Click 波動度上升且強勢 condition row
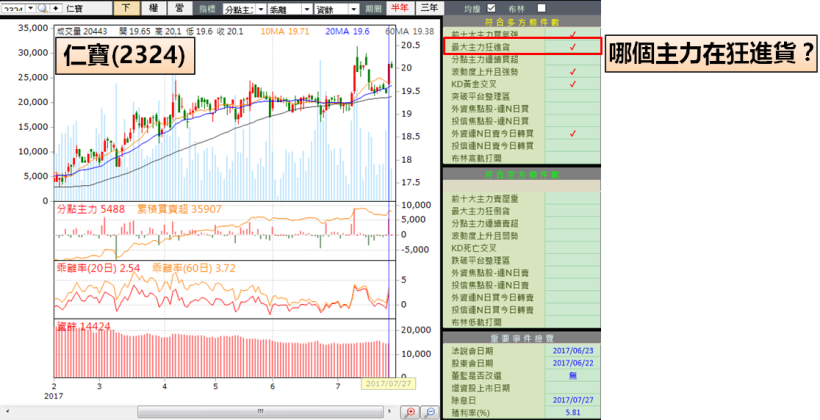The image size is (820, 420). [x=521, y=72]
